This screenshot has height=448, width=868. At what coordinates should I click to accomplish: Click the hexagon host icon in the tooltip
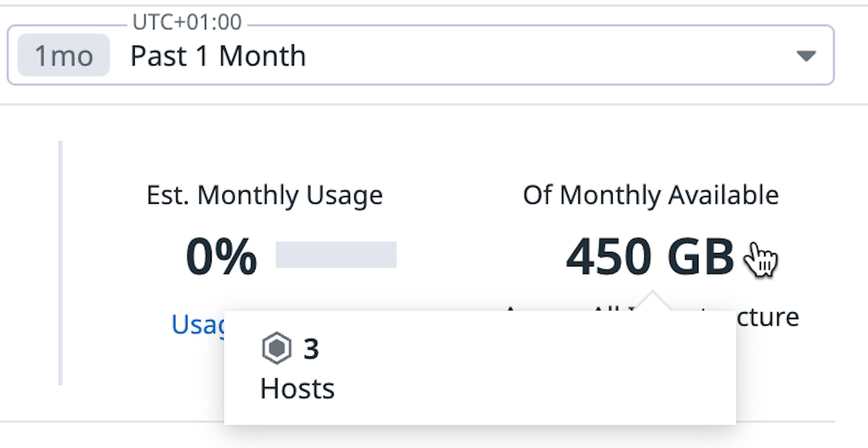(276, 348)
